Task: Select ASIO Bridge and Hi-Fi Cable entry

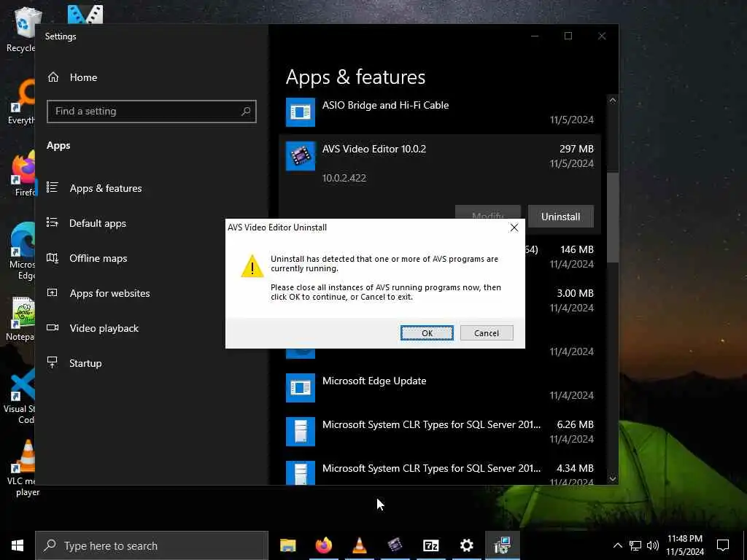Action: click(439, 112)
